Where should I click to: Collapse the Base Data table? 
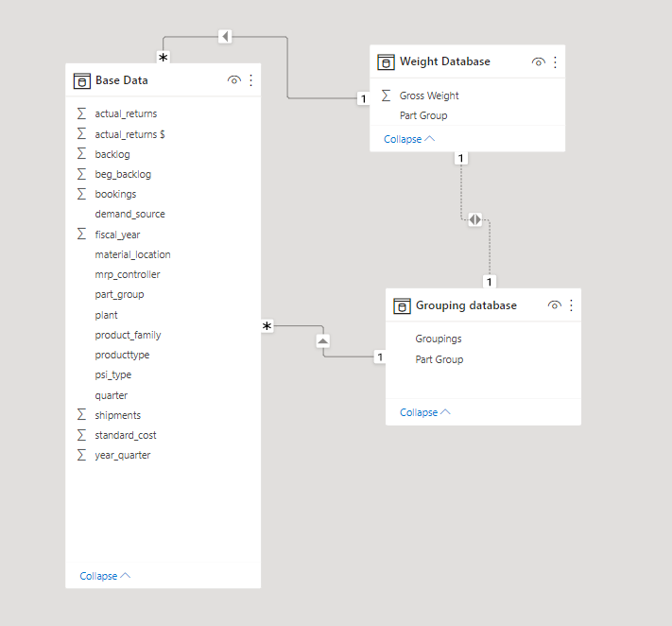[105, 576]
